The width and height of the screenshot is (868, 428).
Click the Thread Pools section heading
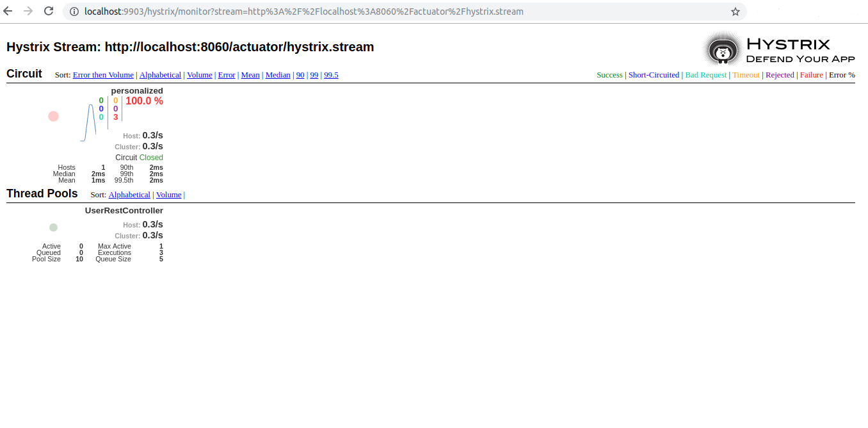click(x=42, y=193)
